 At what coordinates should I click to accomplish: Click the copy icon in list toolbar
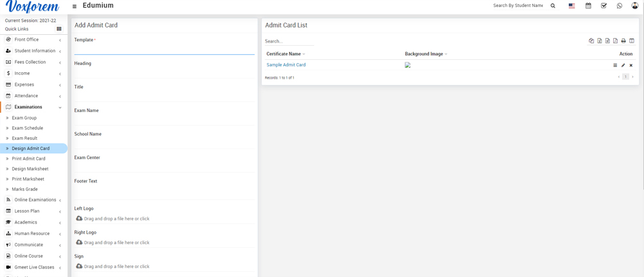591,41
